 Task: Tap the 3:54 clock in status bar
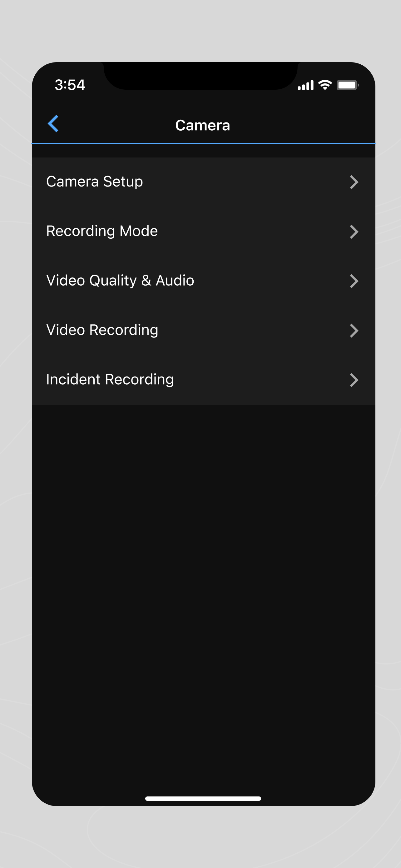coord(70,85)
